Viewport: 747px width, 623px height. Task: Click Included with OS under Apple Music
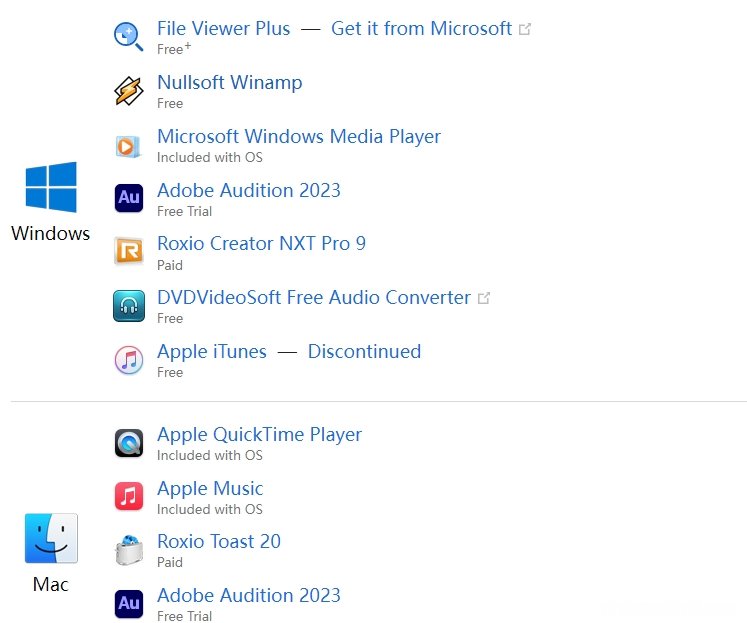[210, 509]
